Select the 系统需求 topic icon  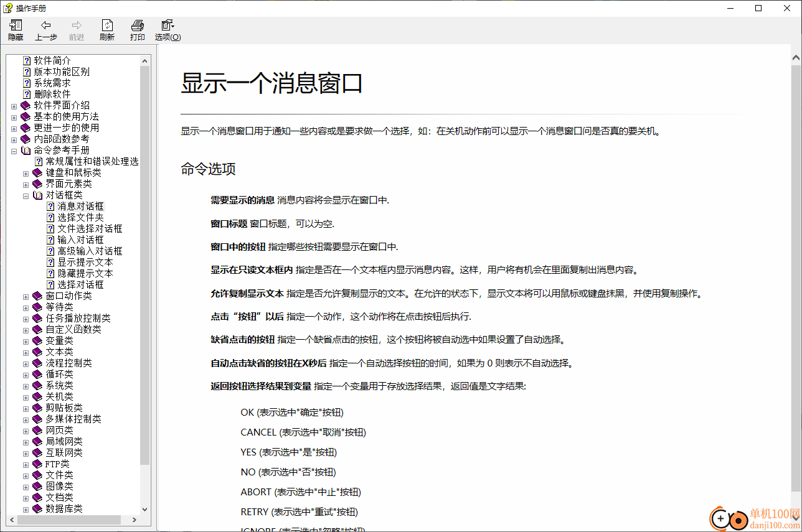27,83
